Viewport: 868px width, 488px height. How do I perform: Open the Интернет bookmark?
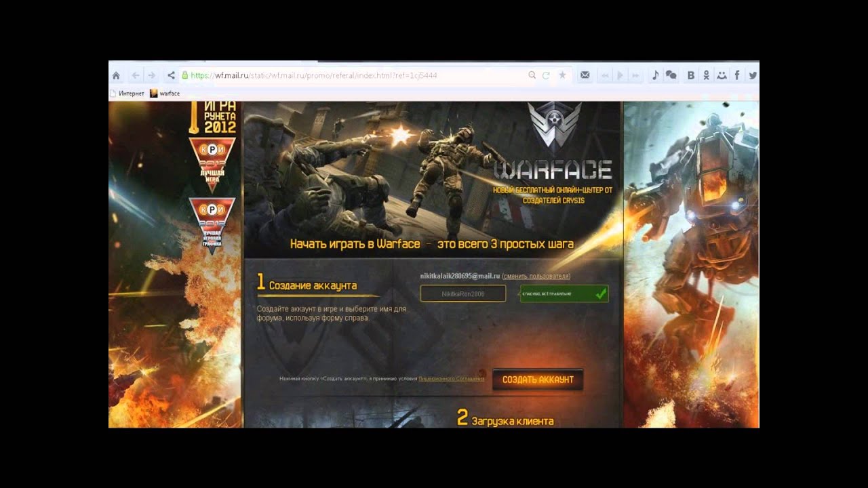coord(127,94)
